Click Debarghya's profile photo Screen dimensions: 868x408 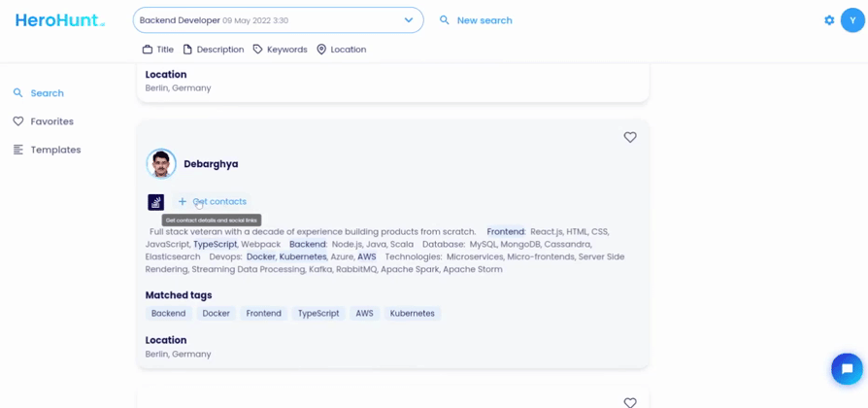[x=161, y=164]
